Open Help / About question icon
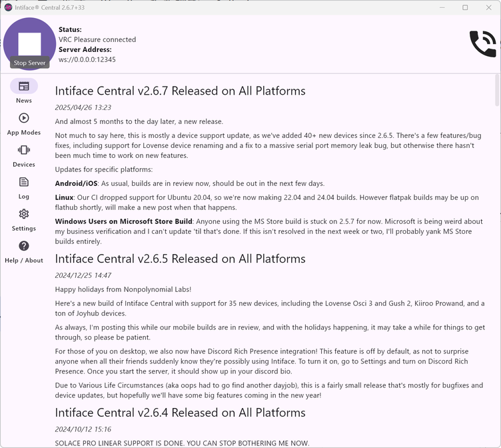The image size is (501, 448). tap(24, 246)
